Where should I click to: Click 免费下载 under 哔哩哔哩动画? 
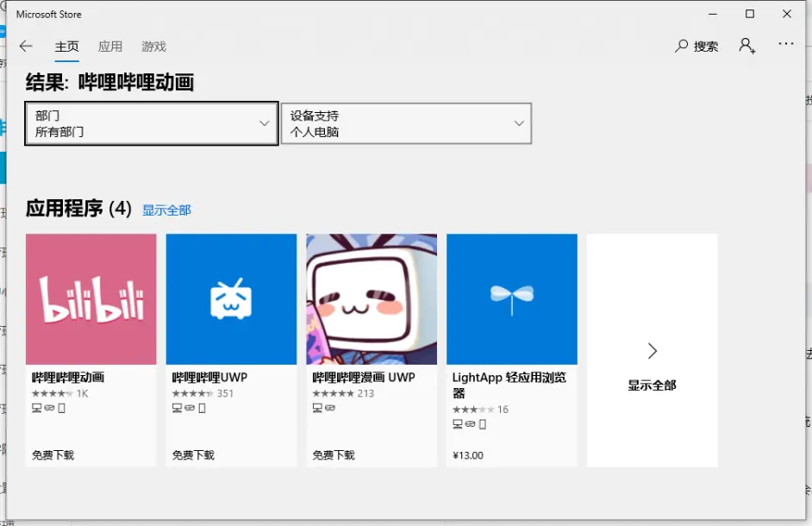point(53,455)
